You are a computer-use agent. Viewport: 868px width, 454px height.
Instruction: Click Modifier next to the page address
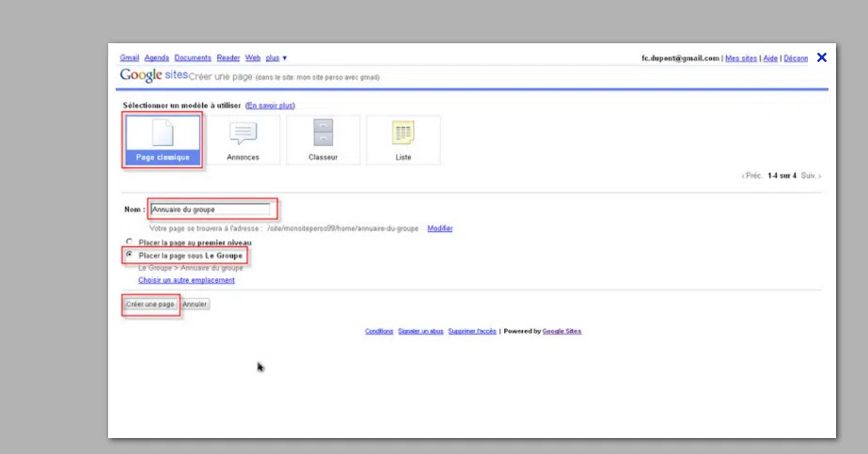click(440, 228)
